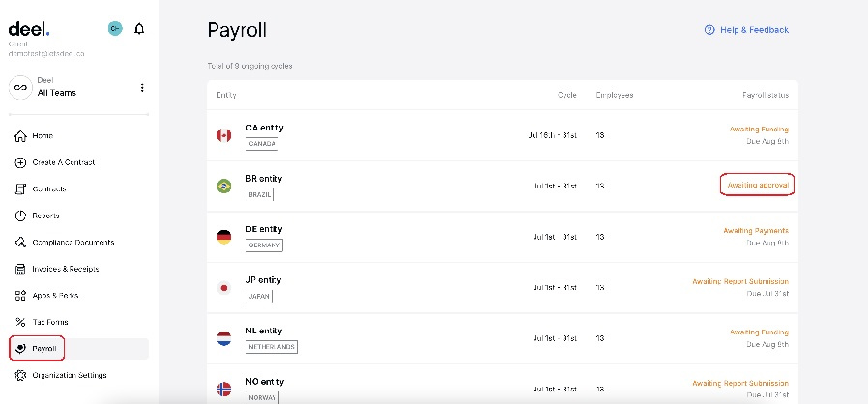Viewport: 868px width, 404px height.
Task: Click the Compliance Documents gavel icon
Action: click(x=20, y=243)
